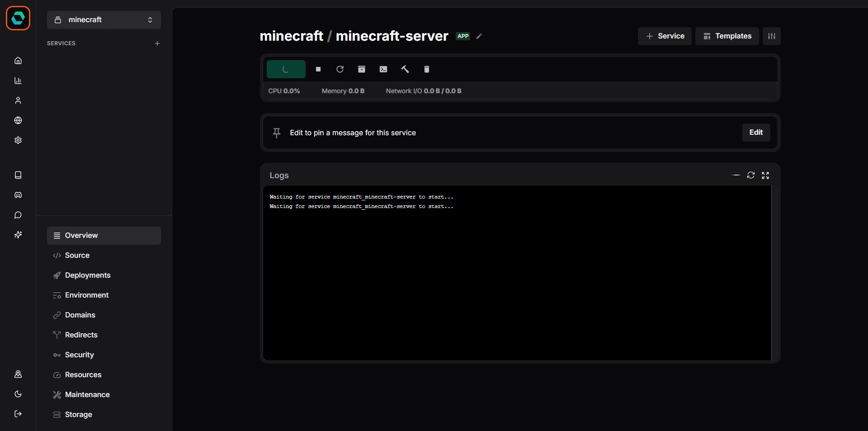868x431 pixels.
Task: Open the documentation book icon
Action: point(18,175)
